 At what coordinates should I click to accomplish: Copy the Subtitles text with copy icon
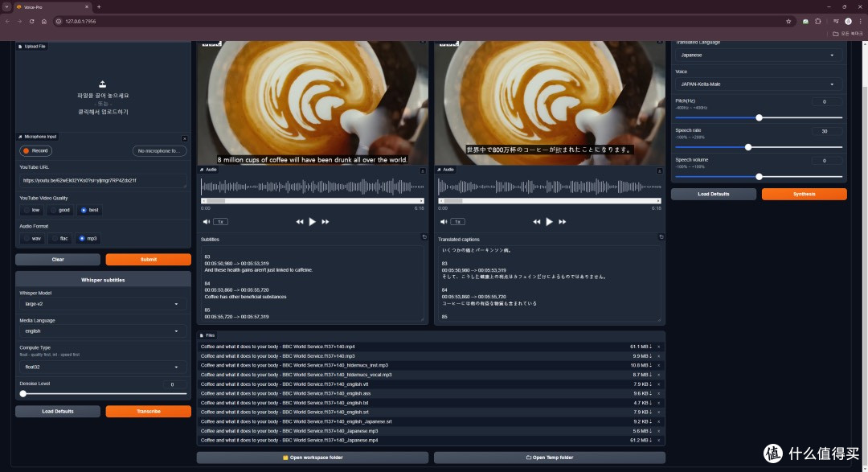point(424,237)
